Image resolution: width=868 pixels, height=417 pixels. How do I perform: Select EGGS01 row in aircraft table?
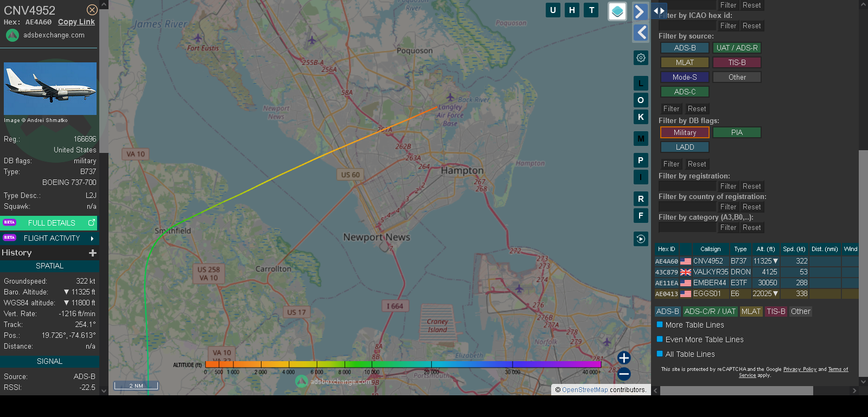pos(756,293)
